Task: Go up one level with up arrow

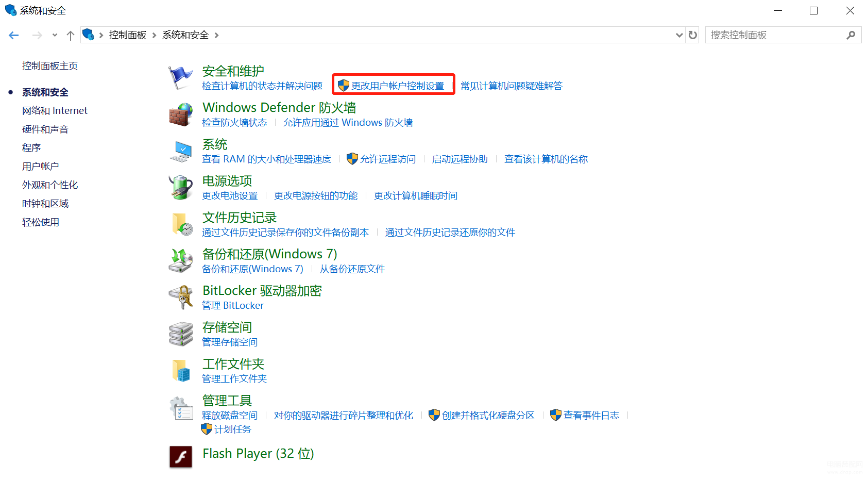Action: tap(71, 35)
